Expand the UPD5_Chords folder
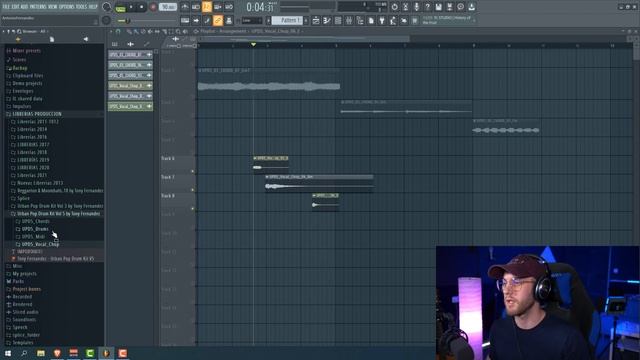This screenshot has height=360, width=640. click(36, 221)
